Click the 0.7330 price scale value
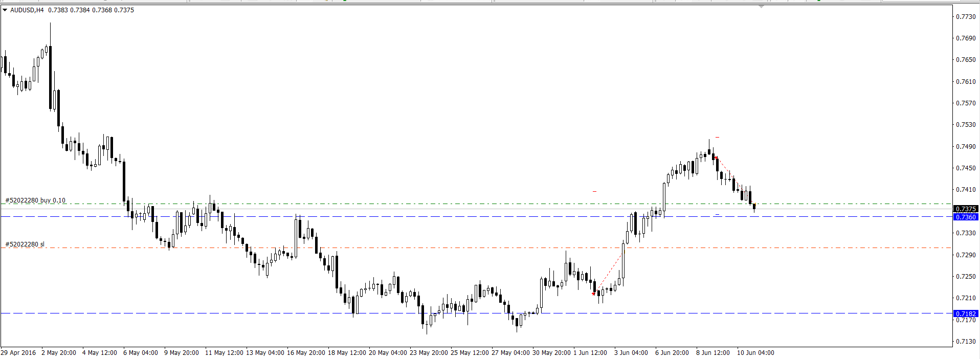980x359 pixels. 966,233
